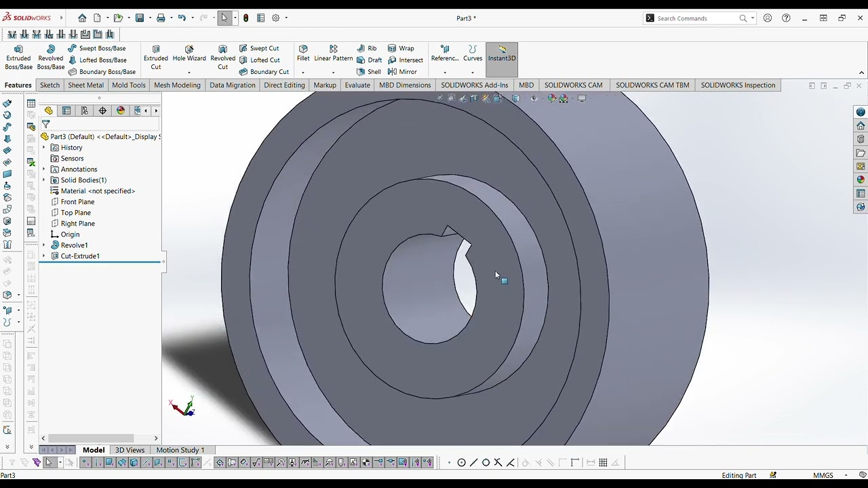868x488 pixels.
Task: Select the Linear Pattern tool
Action: [x=333, y=54]
